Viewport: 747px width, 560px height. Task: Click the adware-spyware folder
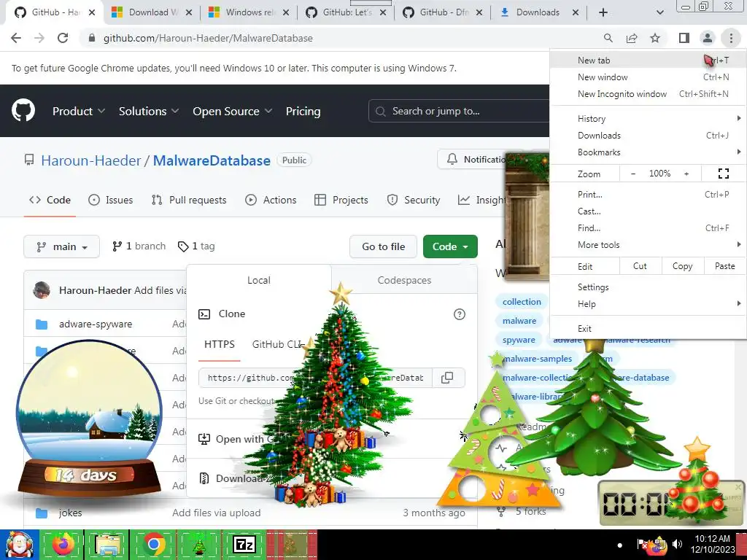96,324
